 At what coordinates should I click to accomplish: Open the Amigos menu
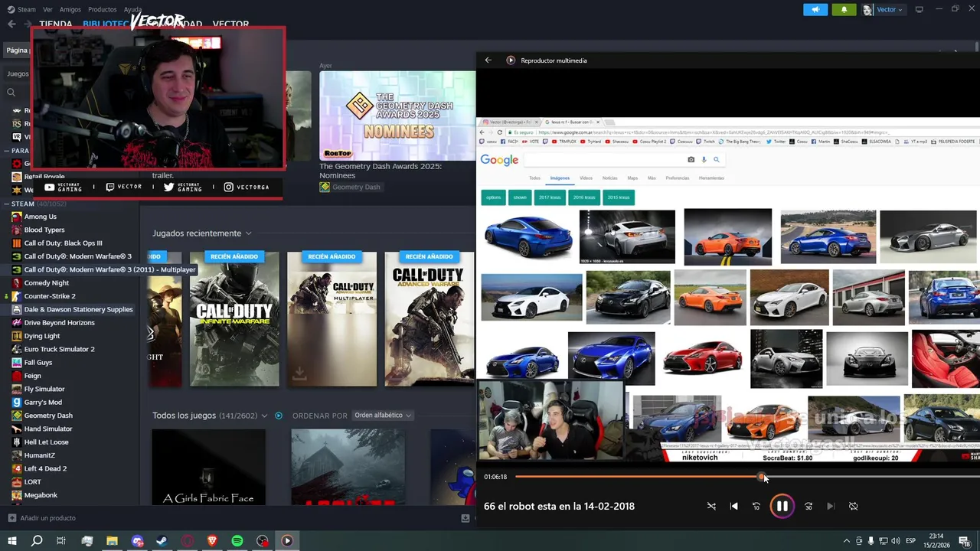[x=70, y=9]
